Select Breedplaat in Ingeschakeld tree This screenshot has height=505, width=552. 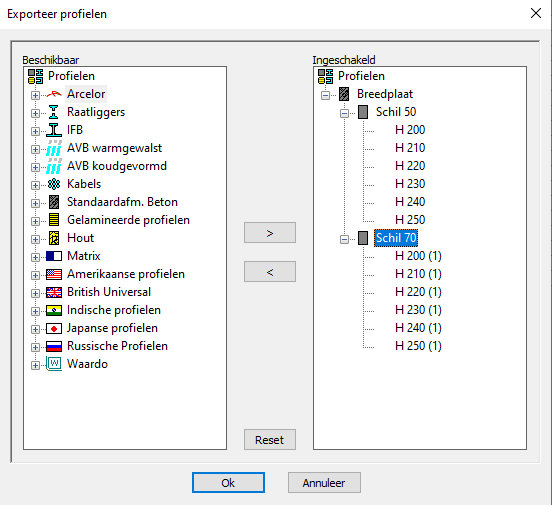click(385, 94)
